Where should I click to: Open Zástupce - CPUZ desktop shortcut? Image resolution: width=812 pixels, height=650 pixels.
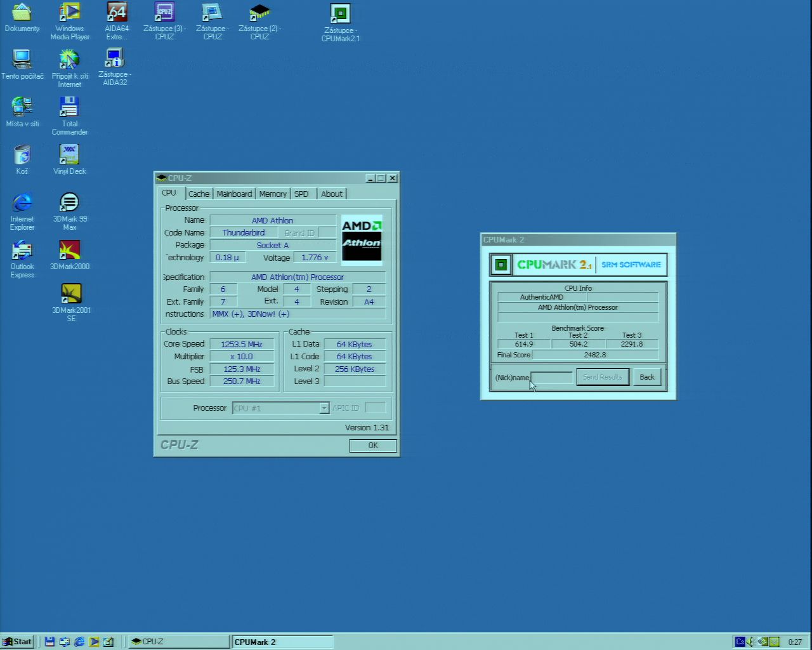(x=213, y=21)
